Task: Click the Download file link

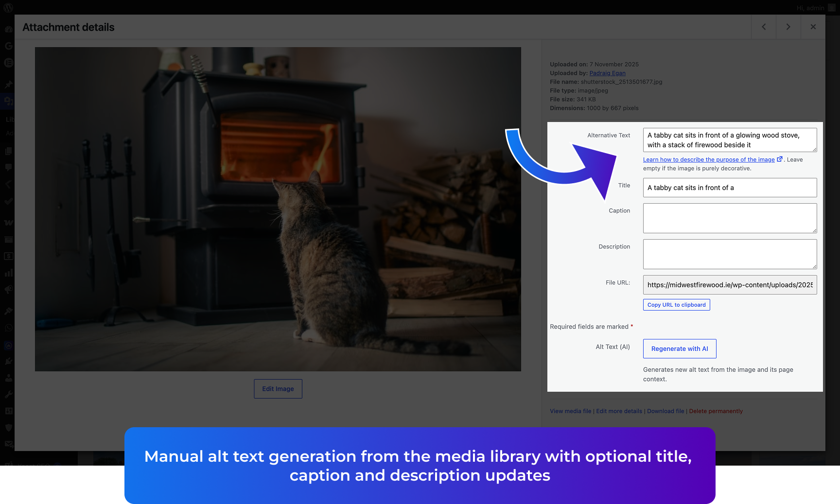Action: (665, 411)
